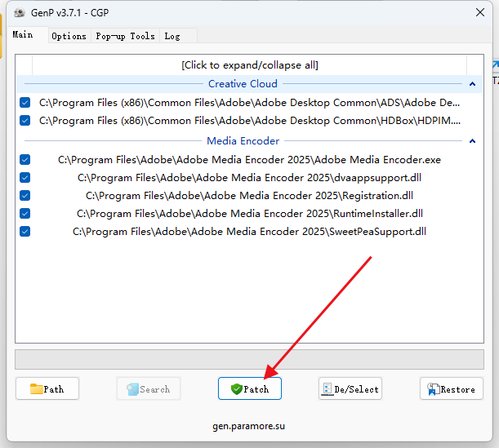Click the yellow folder icon on Path
This screenshot has width=499, height=448.
coord(36,388)
